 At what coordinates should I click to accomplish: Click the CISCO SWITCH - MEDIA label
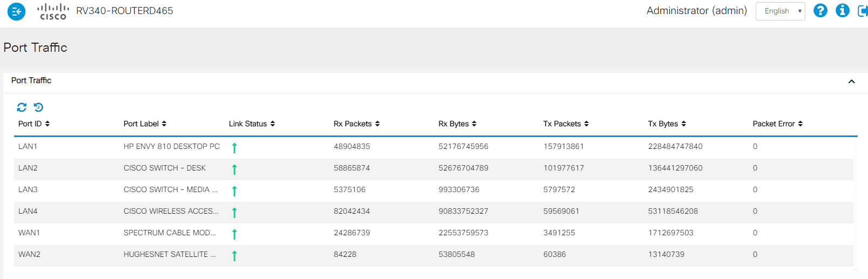coord(171,189)
